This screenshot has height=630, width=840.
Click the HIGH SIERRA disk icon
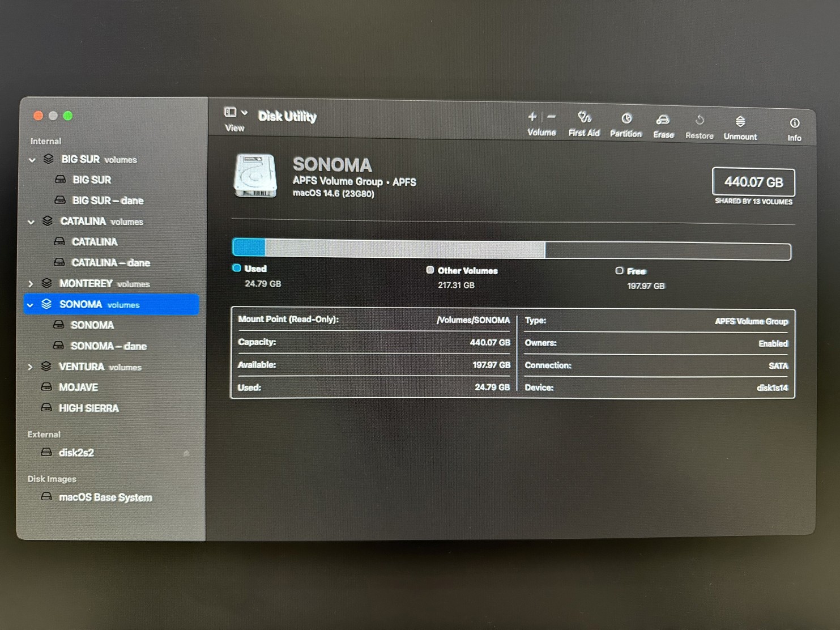pos(46,408)
